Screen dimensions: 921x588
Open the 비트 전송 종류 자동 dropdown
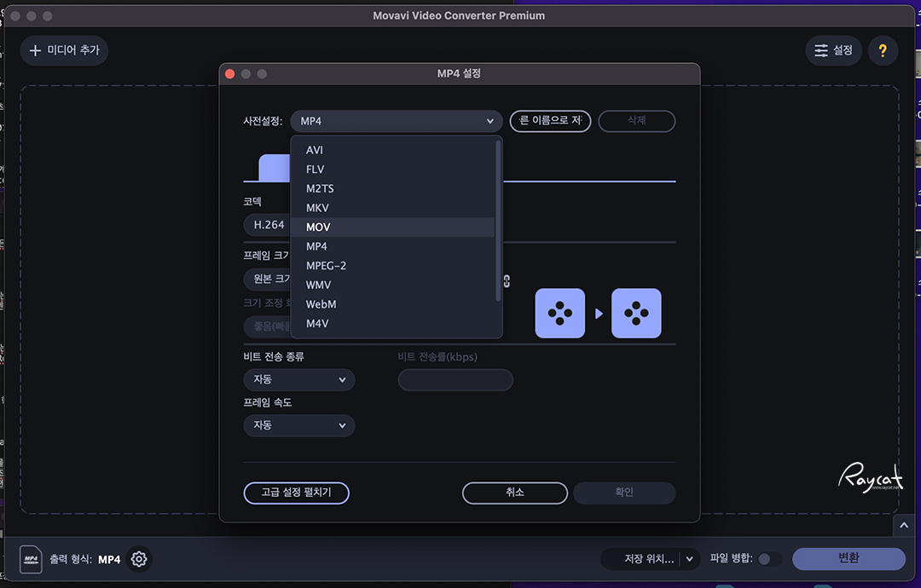[299, 380]
